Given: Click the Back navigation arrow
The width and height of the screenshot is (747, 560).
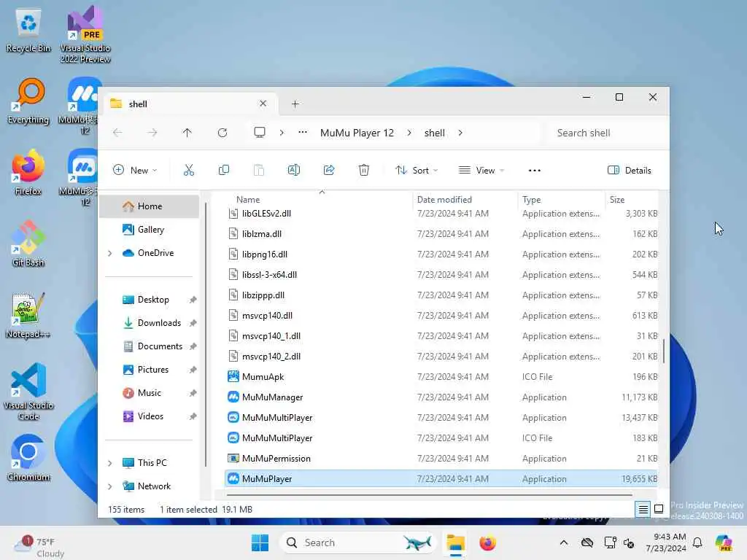Looking at the screenshot, I should (117, 133).
